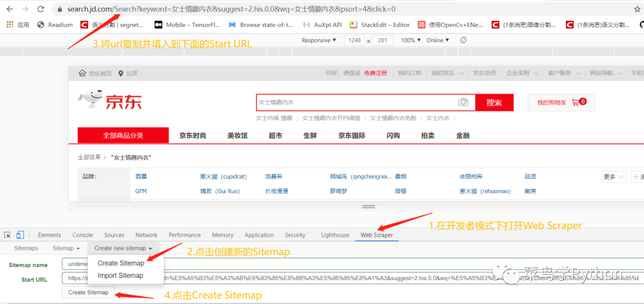The height and width of the screenshot is (304, 644).
Task: Expand the Sitemap dropdown menu
Action: tap(66, 248)
